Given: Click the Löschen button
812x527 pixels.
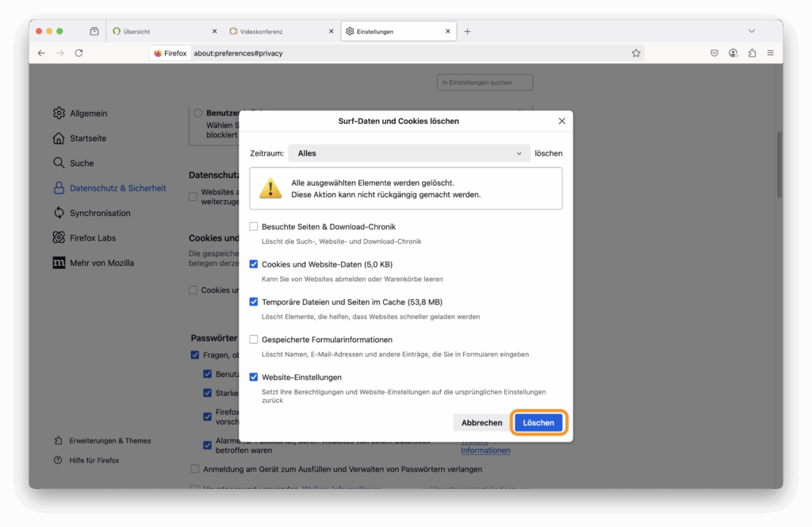Looking at the screenshot, I should tap(538, 423).
